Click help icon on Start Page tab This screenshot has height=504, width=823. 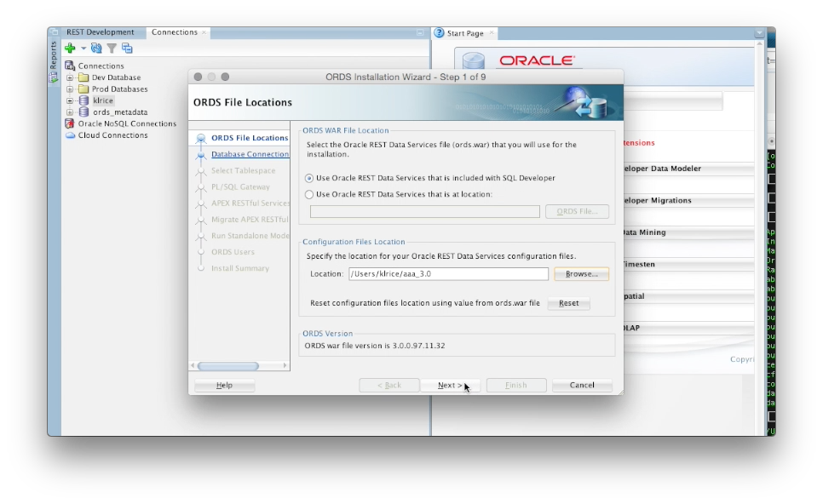tap(439, 32)
